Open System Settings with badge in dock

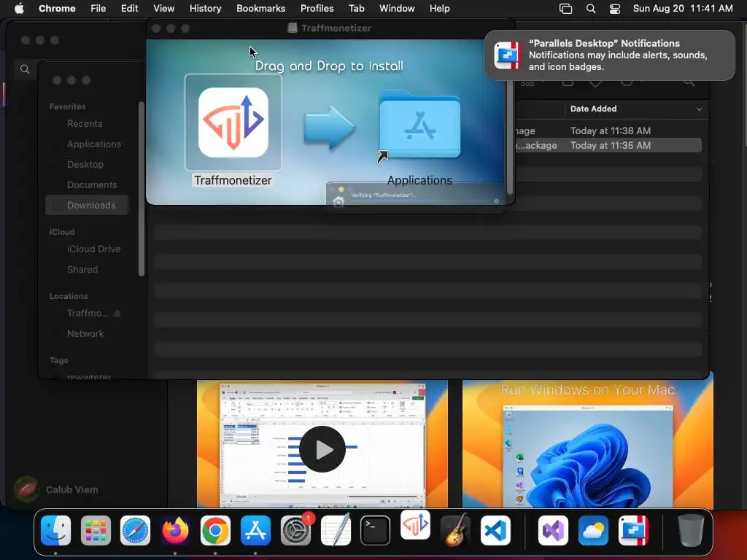tap(295, 530)
